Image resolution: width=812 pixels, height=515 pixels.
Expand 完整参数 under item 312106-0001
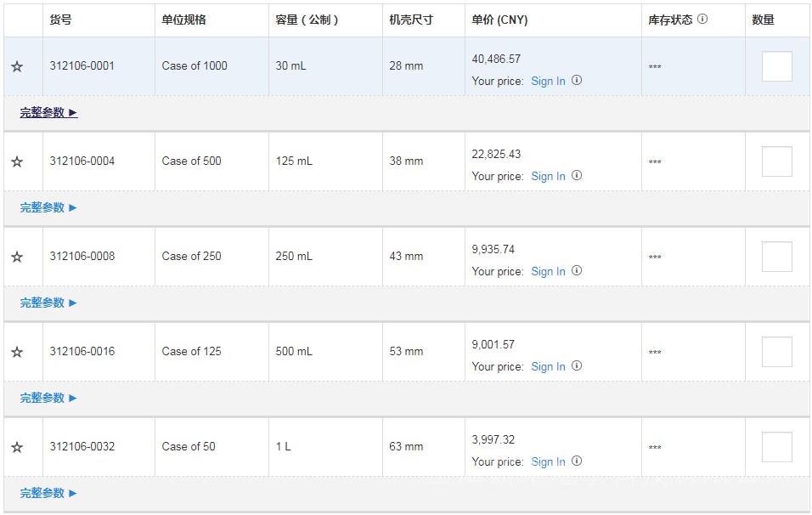click(x=48, y=112)
